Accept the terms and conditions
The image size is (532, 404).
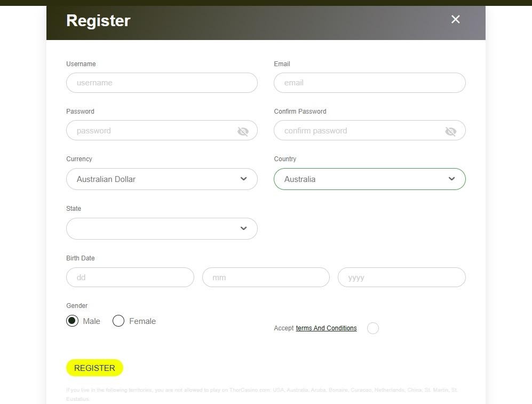tap(373, 328)
